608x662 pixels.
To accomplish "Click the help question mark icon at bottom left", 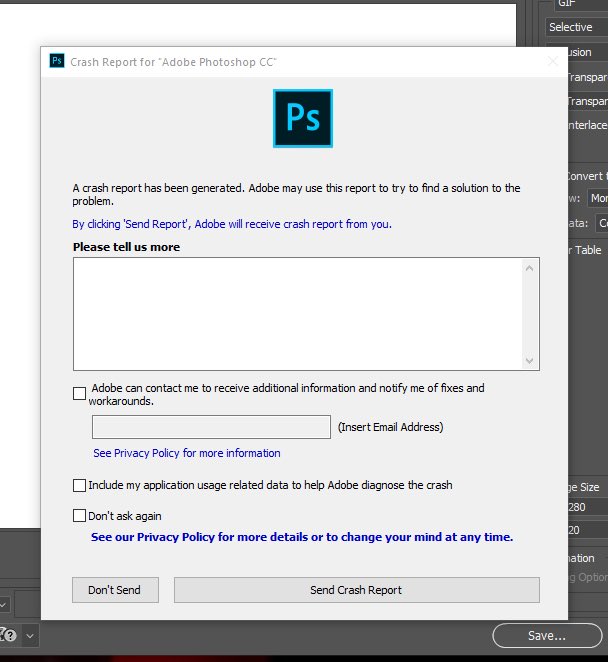I will pos(8,635).
